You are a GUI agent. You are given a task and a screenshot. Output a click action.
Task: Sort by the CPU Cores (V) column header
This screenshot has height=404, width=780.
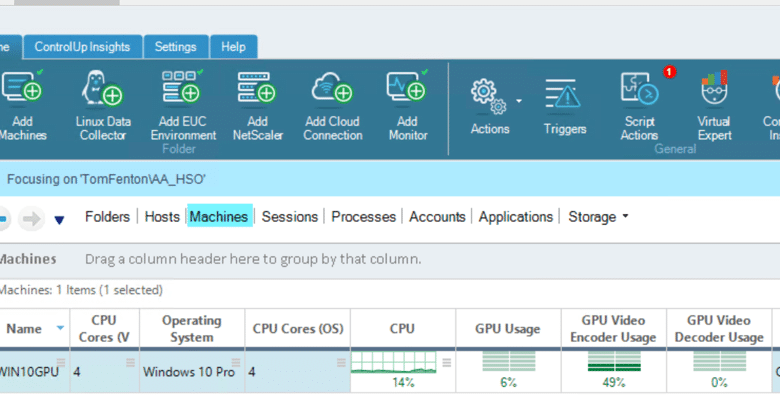(105, 328)
